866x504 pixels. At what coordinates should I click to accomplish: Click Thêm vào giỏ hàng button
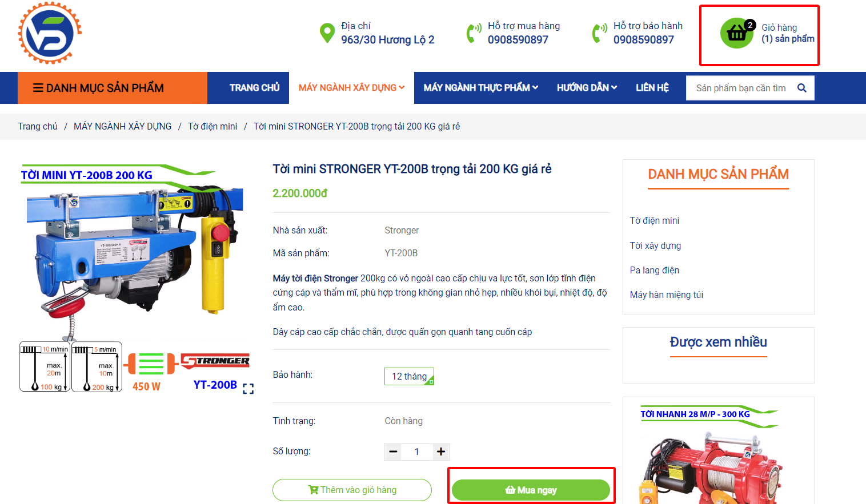[x=352, y=490]
